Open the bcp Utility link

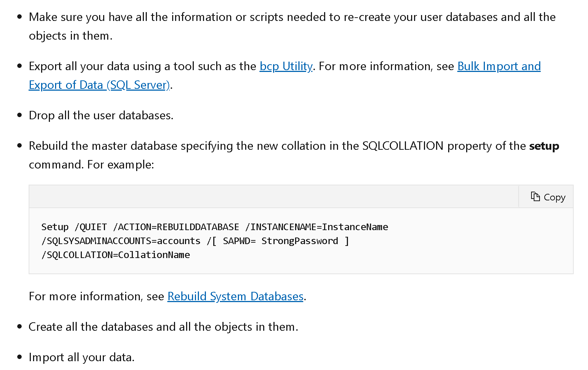286,66
